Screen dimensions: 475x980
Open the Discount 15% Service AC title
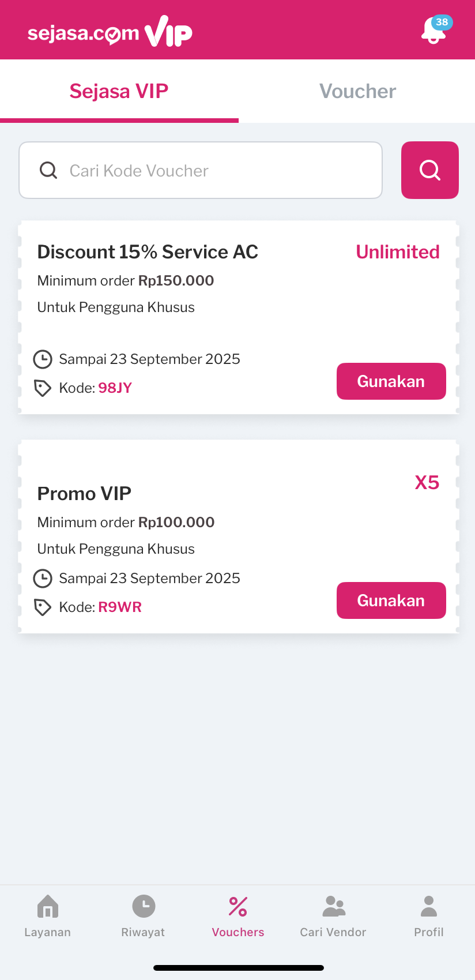(x=148, y=252)
